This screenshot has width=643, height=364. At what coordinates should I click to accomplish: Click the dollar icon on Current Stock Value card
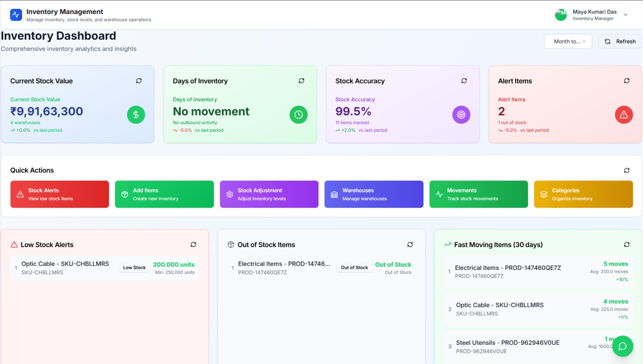136,115
